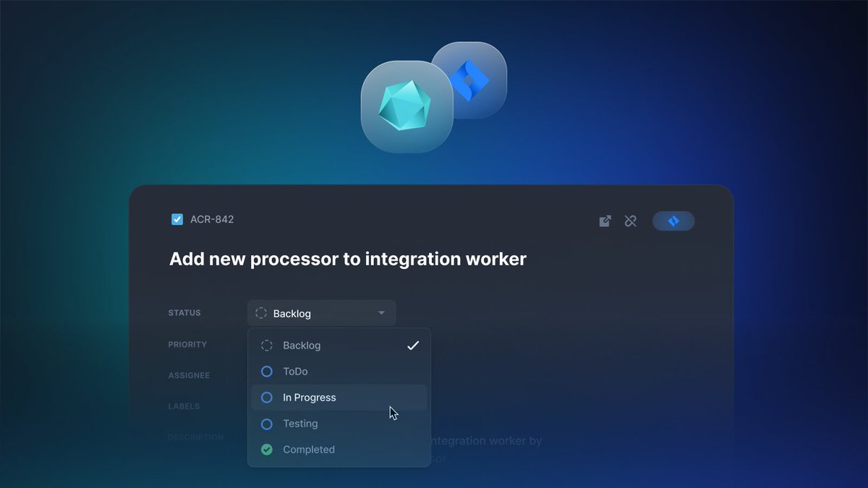Toggle the ACR-842 task checkbox icon
The height and width of the screenshot is (488, 868).
pos(177,219)
